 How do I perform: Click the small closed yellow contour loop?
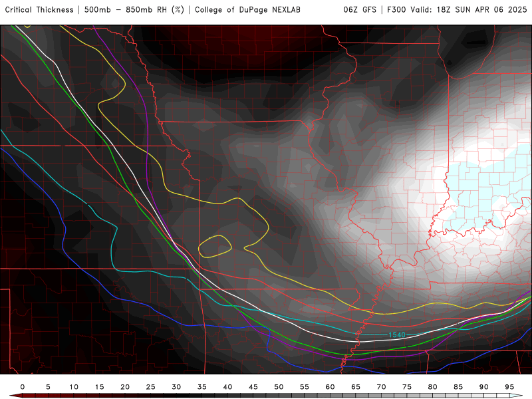215,246
